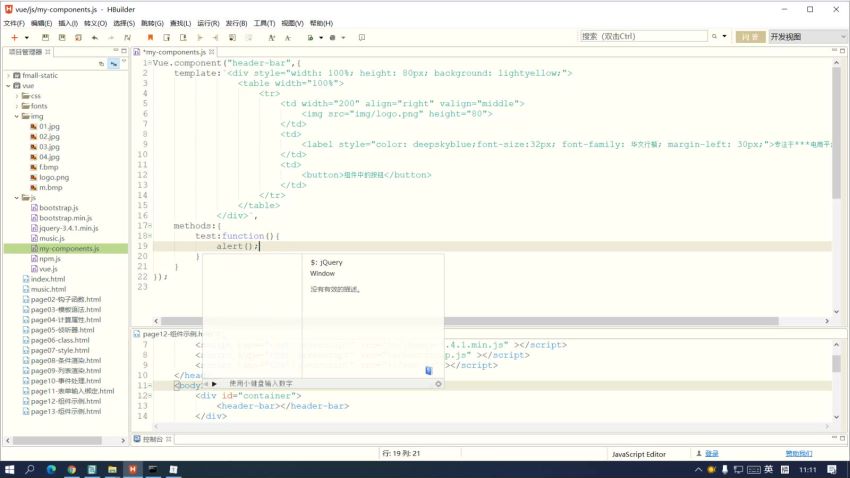Image resolution: width=850 pixels, height=478 pixels.
Task: Expand the fmall-static project node
Action: (8, 75)
